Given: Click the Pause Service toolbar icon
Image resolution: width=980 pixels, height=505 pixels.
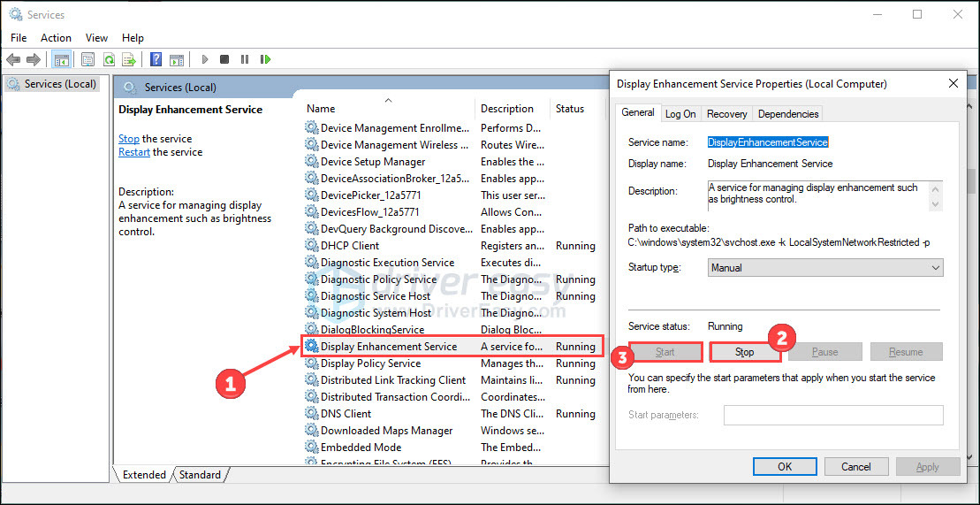Looking at the screenshot, I should (245, 60).
